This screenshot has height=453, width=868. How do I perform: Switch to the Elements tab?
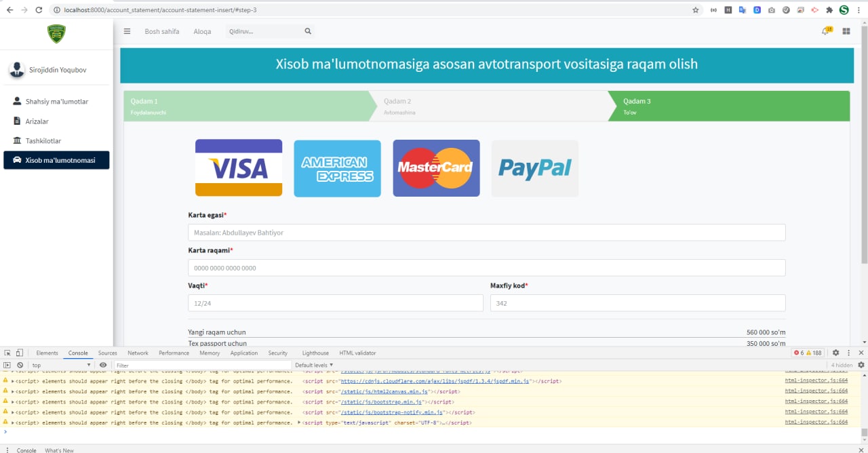tap(47, 353)
